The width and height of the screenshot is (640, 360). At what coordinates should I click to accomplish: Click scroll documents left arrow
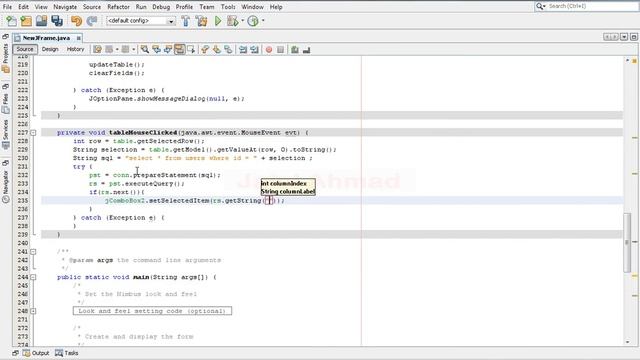click(x=607, y=37)
